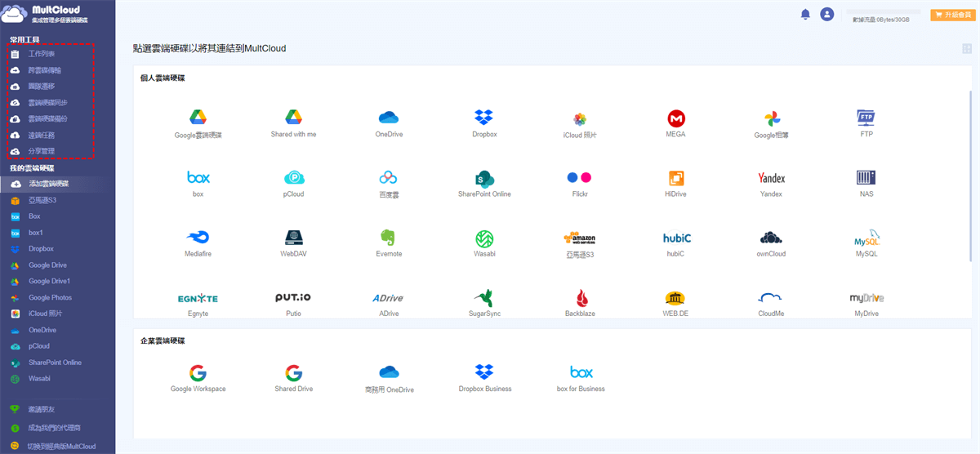
Task: Add Amazon S3 from the grid
Action: click(580, 243)
